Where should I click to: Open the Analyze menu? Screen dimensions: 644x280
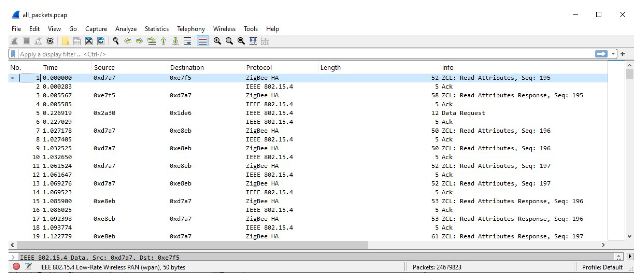coord(126,29)
